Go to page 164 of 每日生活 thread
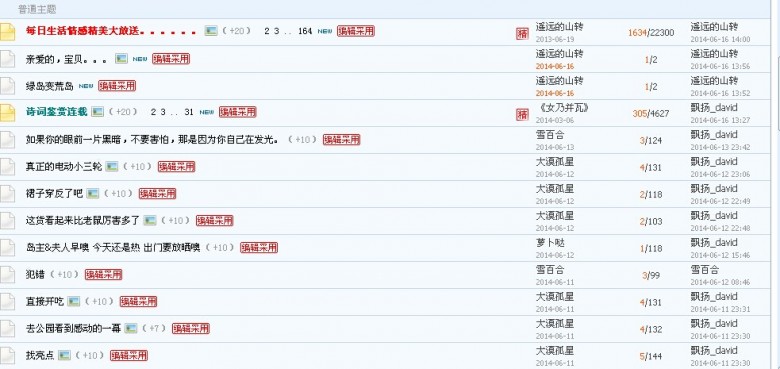The image size is (780, 369). tap(305, 31)
